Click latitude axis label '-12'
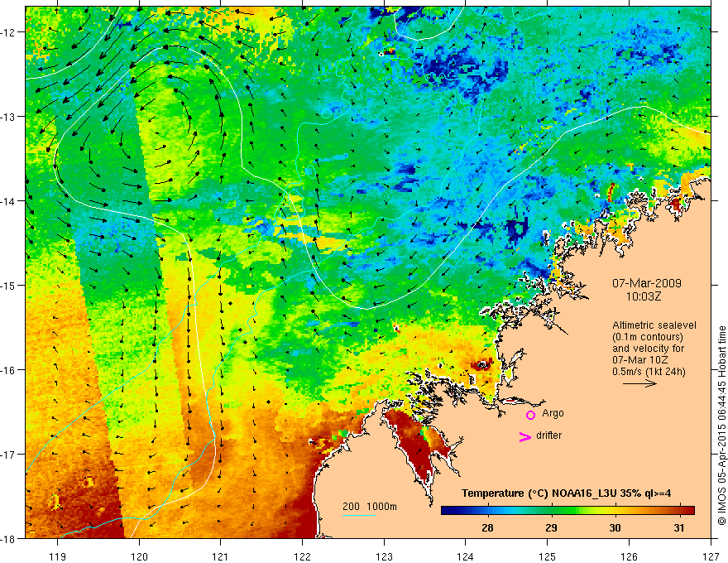Screen dimensions: 728x563 (9, 32)
